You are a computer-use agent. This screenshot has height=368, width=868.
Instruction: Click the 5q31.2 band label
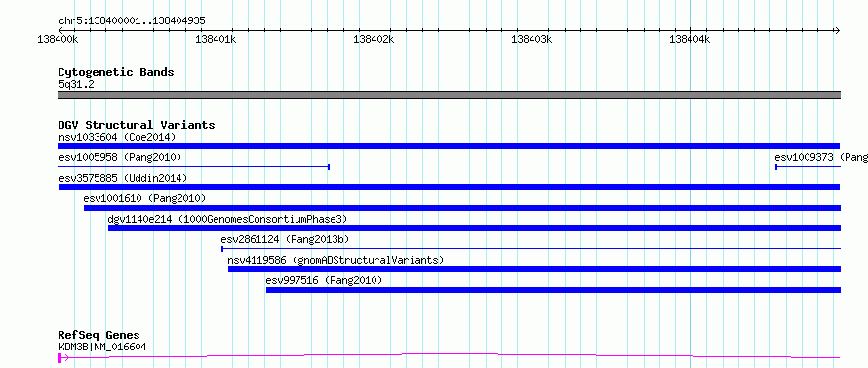click(77, 84)
